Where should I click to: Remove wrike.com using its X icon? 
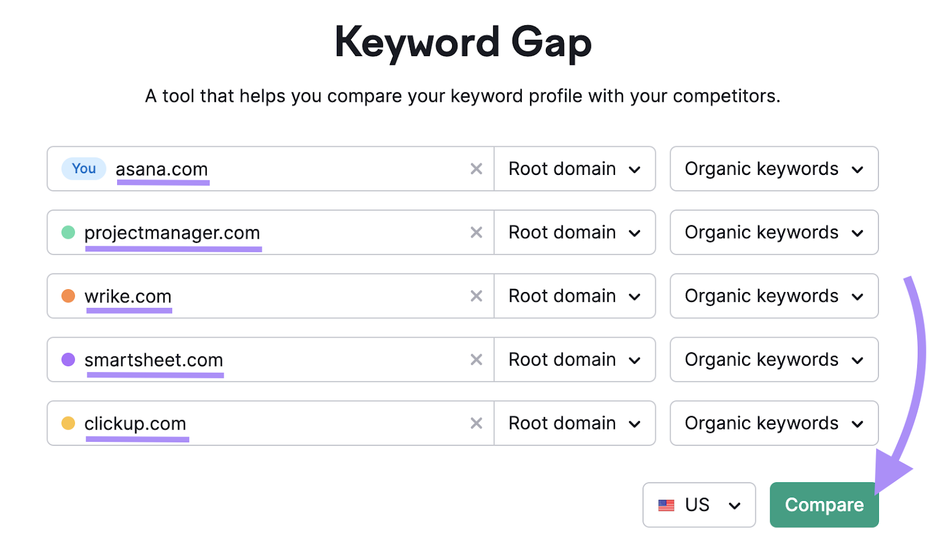(476, 296)
